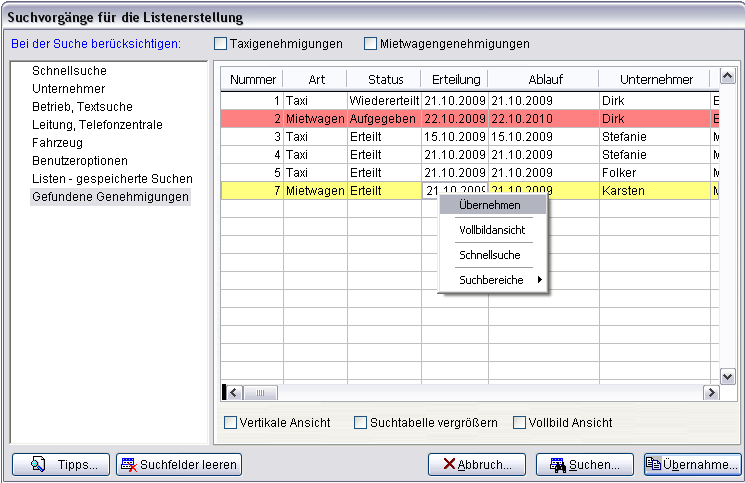Sort table by the Status column header
Image resolution: width=745 pixels, height=483 pixels.
pos(384,79)
